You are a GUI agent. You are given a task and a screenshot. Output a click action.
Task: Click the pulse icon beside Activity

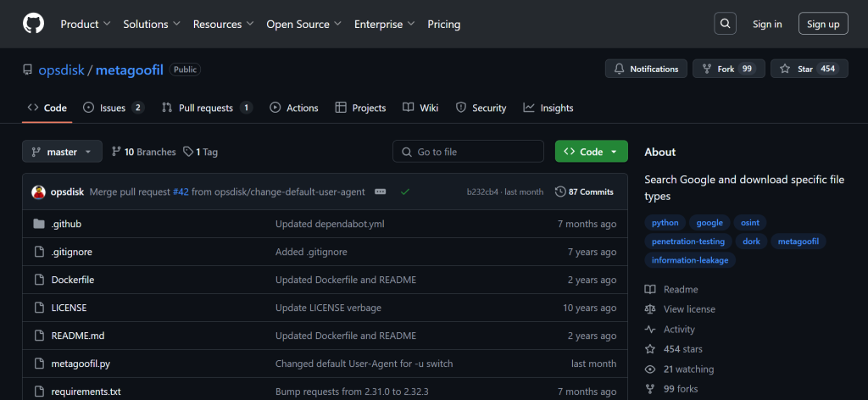click(650, 329)
